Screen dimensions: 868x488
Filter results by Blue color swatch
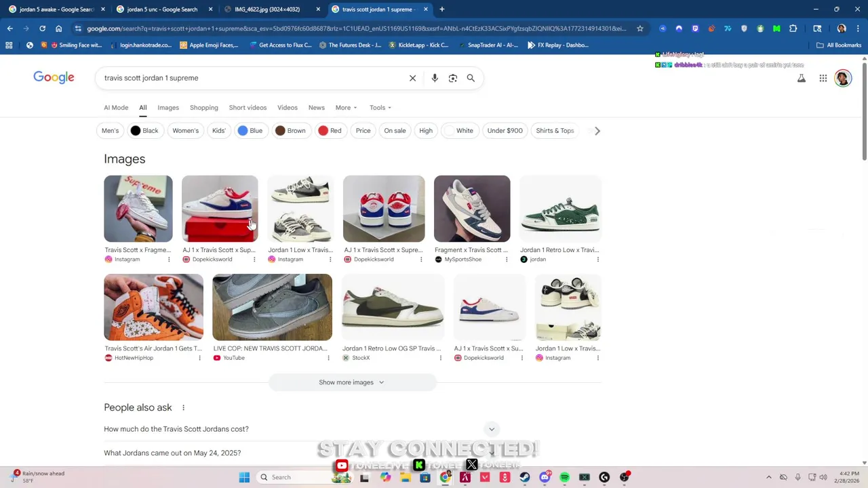point(250,131)
